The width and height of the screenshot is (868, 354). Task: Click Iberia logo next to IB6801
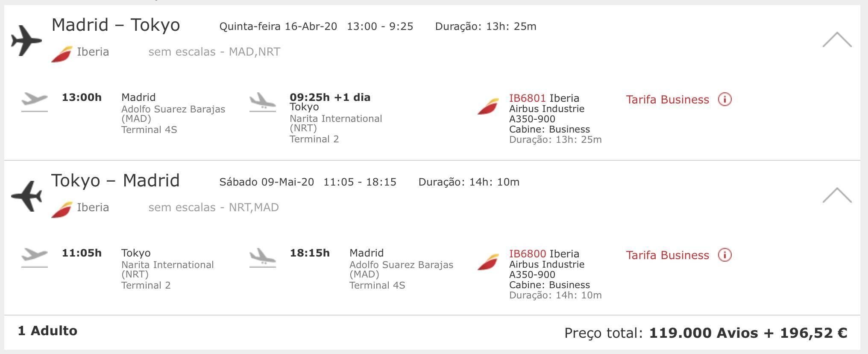[488, 106]
